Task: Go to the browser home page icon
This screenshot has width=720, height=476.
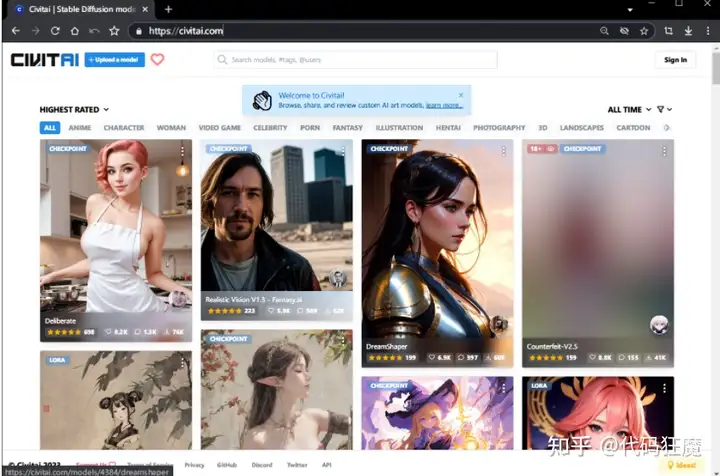Action: [74, 31]
